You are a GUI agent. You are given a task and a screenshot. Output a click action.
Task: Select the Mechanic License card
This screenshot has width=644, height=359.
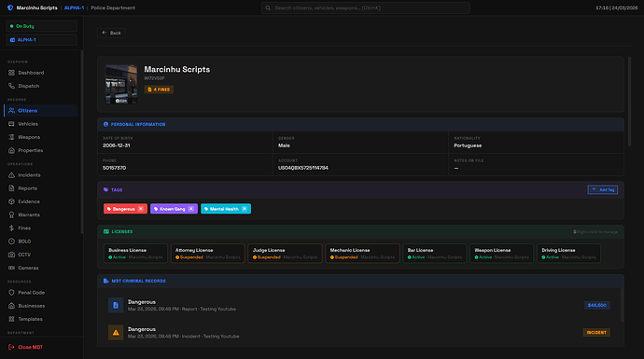[x=362, y=253]
